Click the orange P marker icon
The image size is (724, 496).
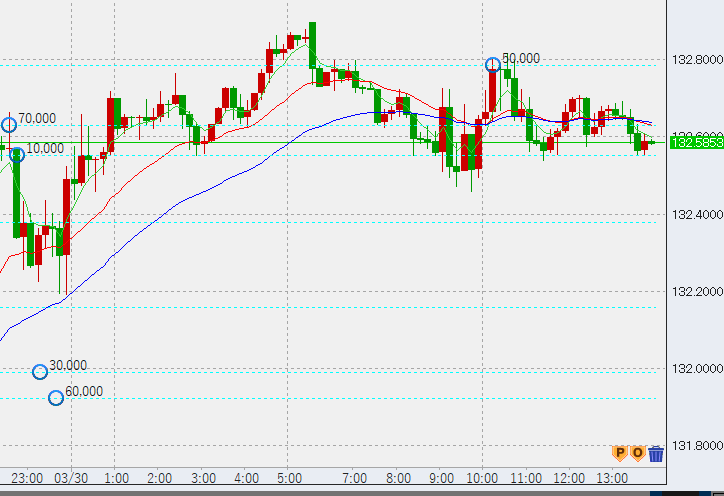click(620, 453)
